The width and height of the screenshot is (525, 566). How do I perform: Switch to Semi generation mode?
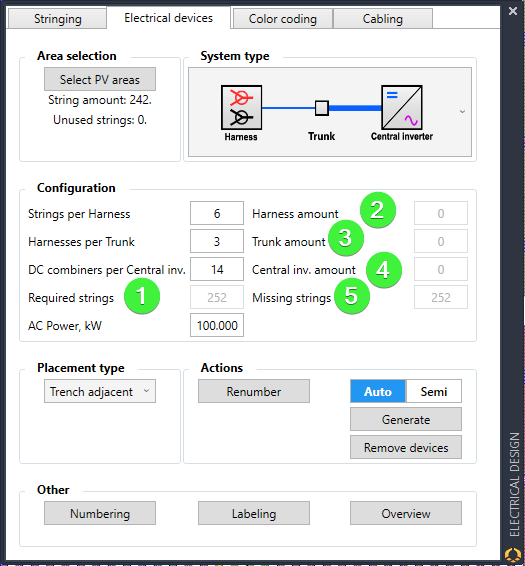[434, 391]
